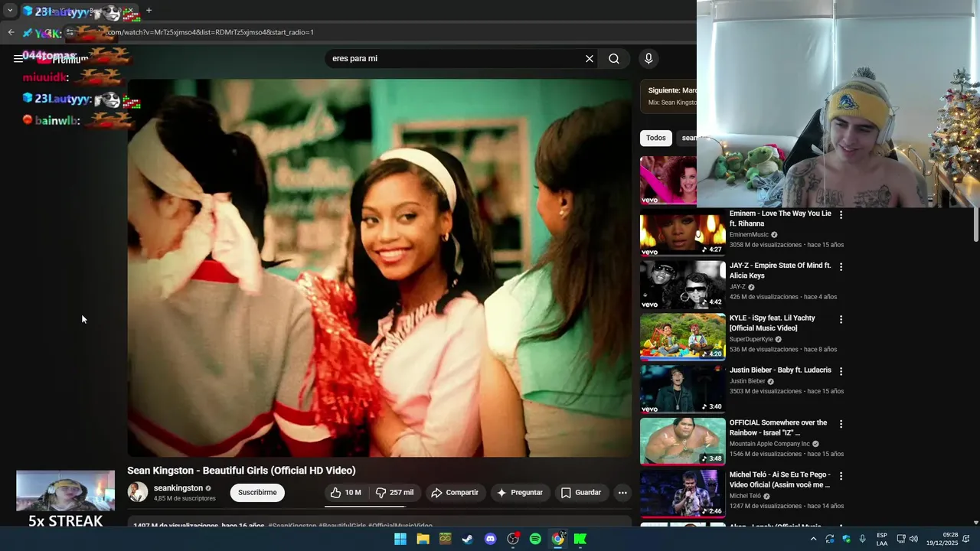Click the main video player
The image size is (980, 551).
[380, 268]
